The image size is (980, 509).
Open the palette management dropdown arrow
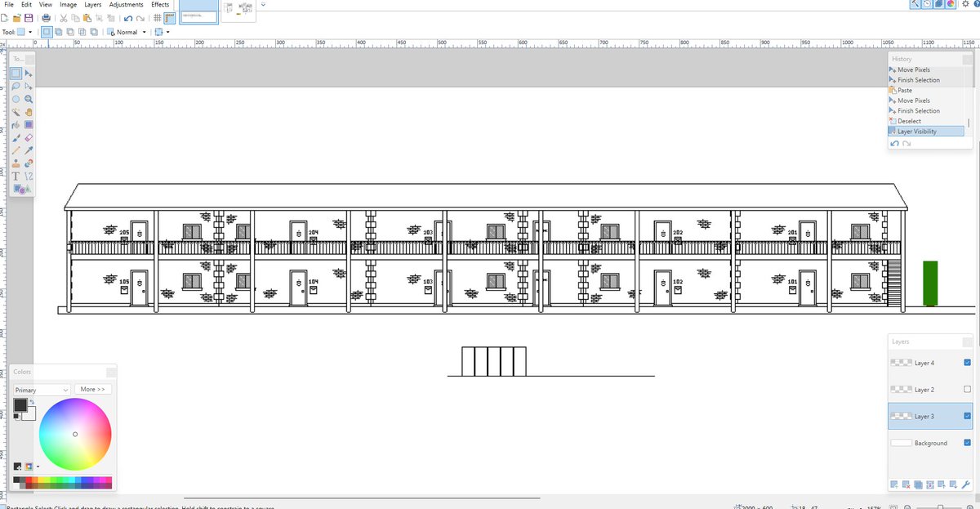(38, 467)
